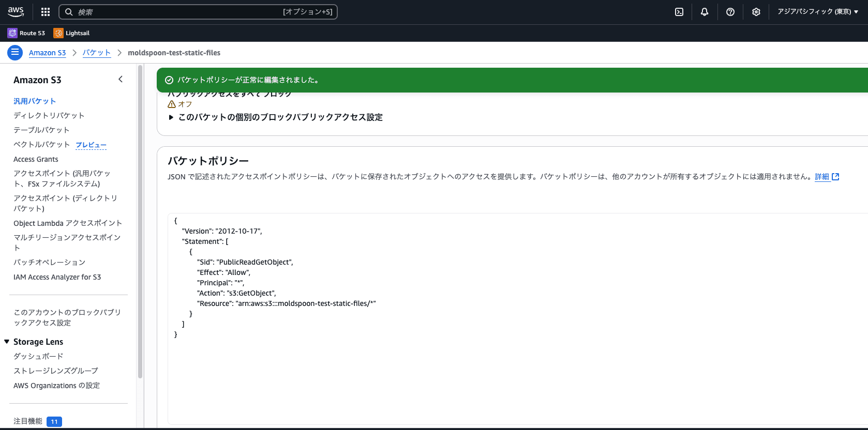Click the バケットポリシー section heading
This screenshot has width=868, height=430.
coord(208,161)
